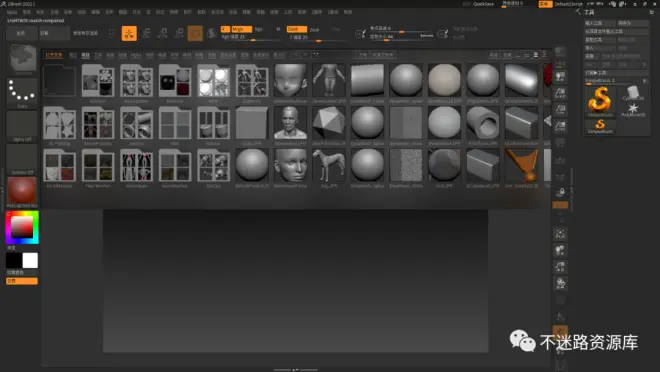The image size is (660, 372).
Task: Pick a hue in the color picker square
Action: 22,228
